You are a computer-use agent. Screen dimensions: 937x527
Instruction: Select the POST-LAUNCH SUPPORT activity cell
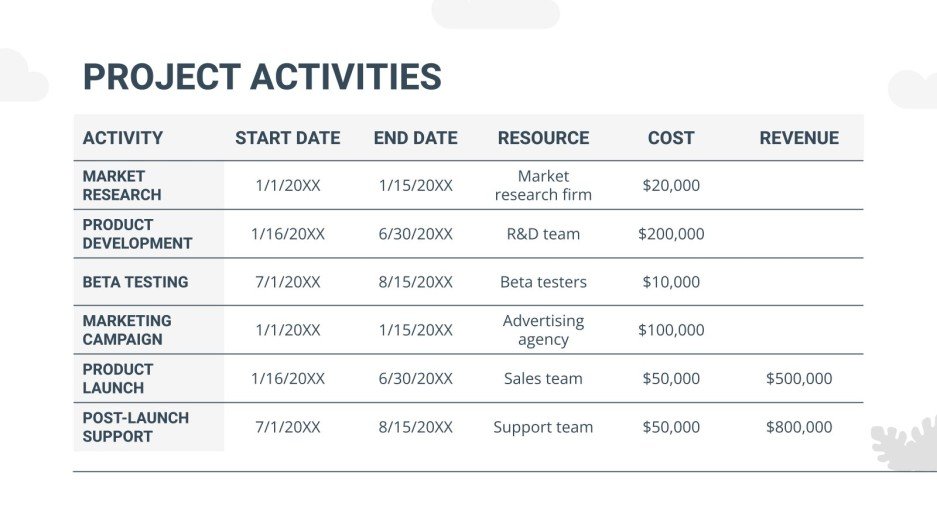[135, 427]
